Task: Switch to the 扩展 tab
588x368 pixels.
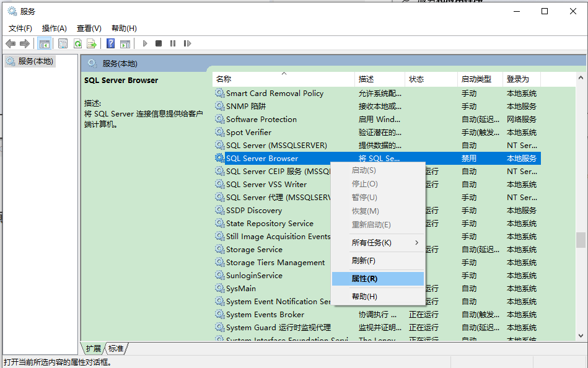Action: pyautogui.click(x=94, y=349)
